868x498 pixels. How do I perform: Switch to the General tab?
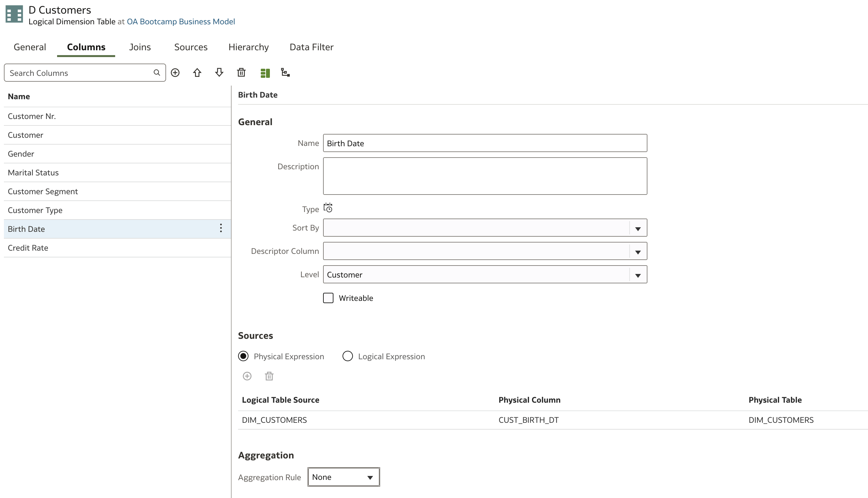[x=30, y=47]
